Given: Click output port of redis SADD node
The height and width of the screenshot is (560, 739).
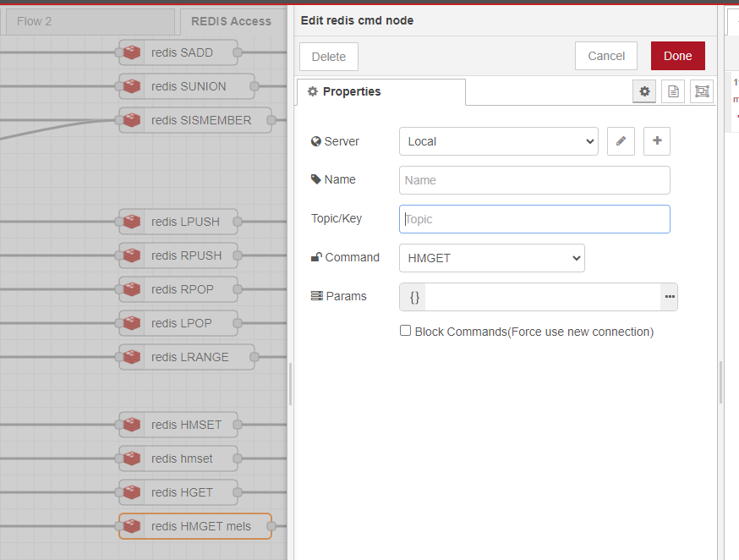Looking at the screenshot, I should 238,52.
